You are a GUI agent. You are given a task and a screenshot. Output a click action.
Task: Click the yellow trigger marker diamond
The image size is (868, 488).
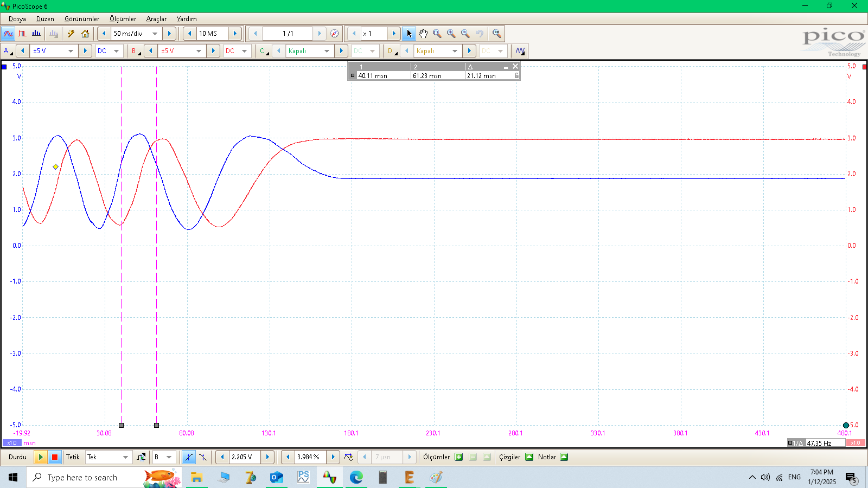pos(55,167)
